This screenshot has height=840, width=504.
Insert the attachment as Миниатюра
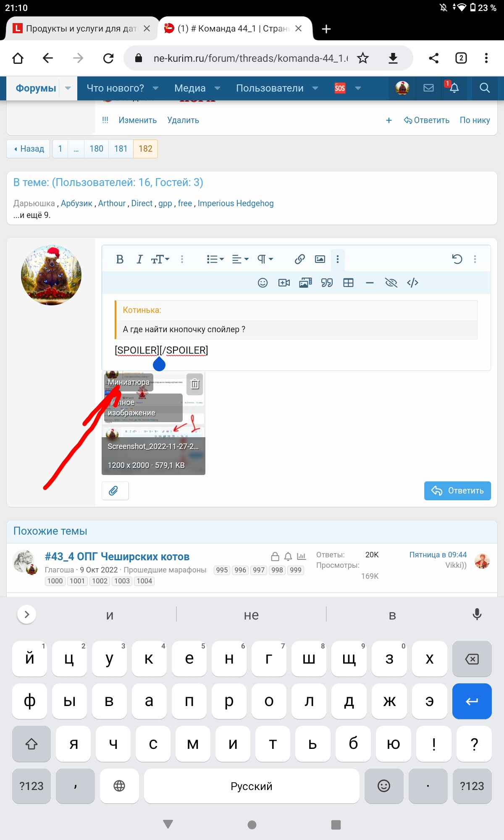click(x=129, y=382)
